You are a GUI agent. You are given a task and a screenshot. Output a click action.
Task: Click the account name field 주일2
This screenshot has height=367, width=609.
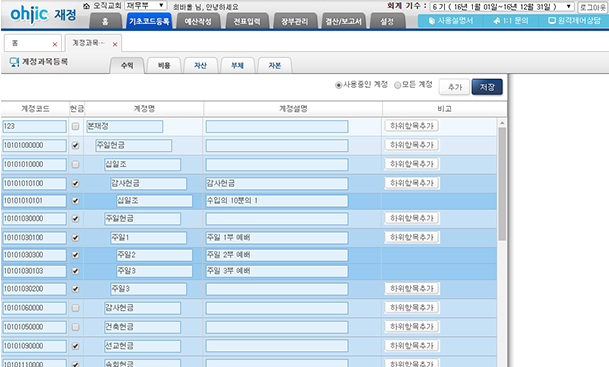[x=154, y=255]
